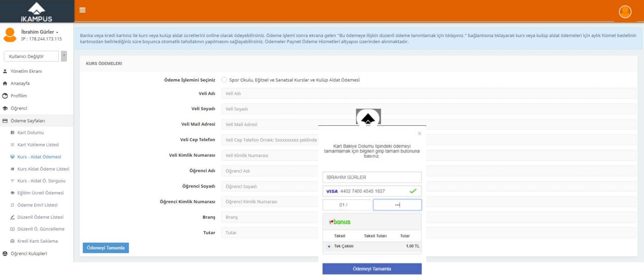Click the card number field 4402 7400
This screenshot has height=277, width=644.
(x=372, y=191)
